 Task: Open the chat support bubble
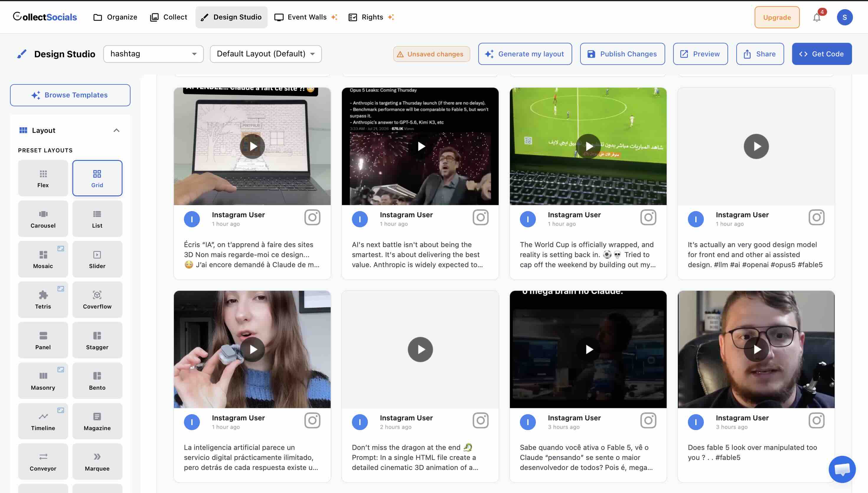(842, 469)
